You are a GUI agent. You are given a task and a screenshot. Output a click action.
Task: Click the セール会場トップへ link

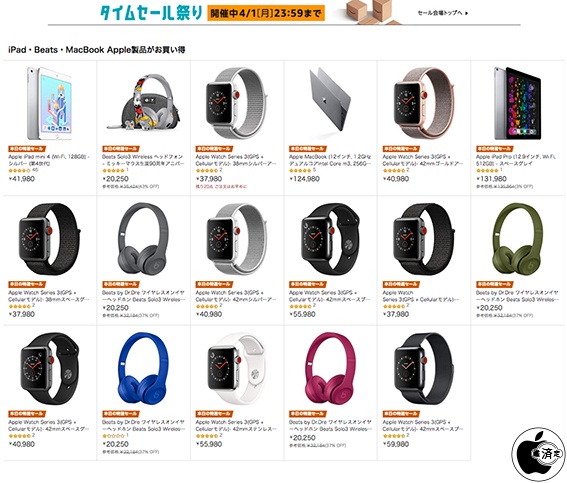(x=443, y=13)
